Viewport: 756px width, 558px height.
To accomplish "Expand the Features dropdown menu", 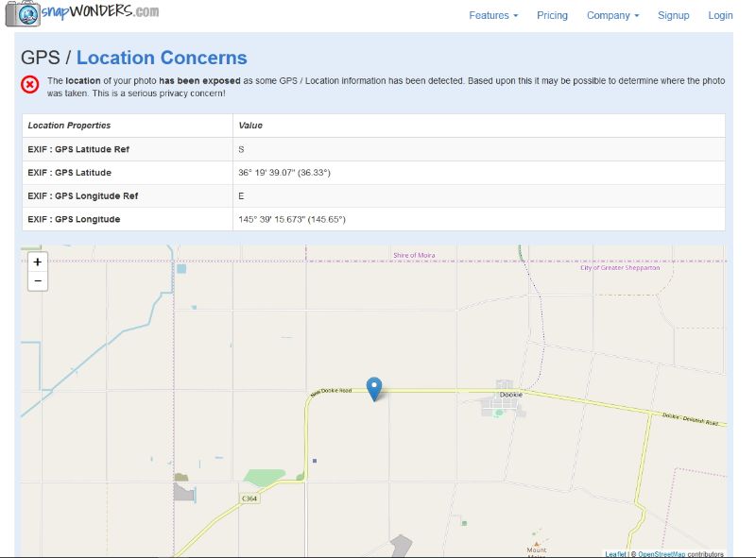I will 493,15.
